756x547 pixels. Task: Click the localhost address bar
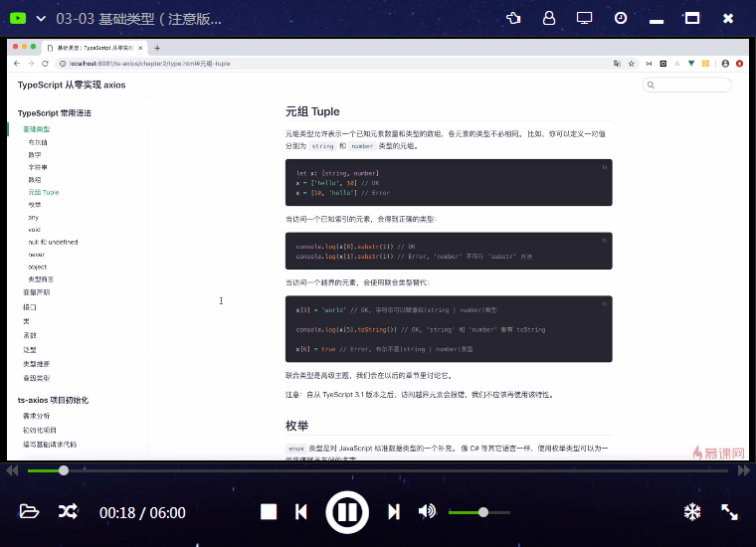point(149,63)
